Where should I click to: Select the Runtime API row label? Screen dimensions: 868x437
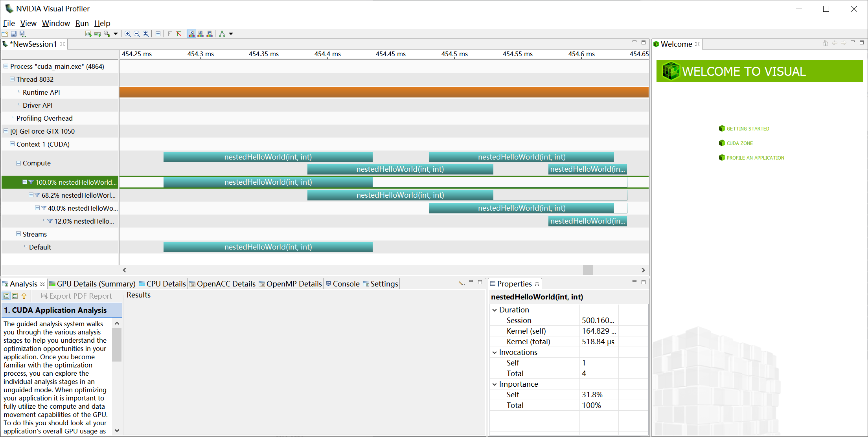[x=41, y=92]
